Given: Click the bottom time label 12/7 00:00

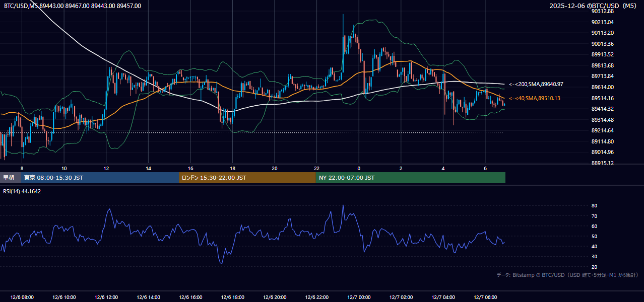Looking at the screenshot, I should pos(359,297).
